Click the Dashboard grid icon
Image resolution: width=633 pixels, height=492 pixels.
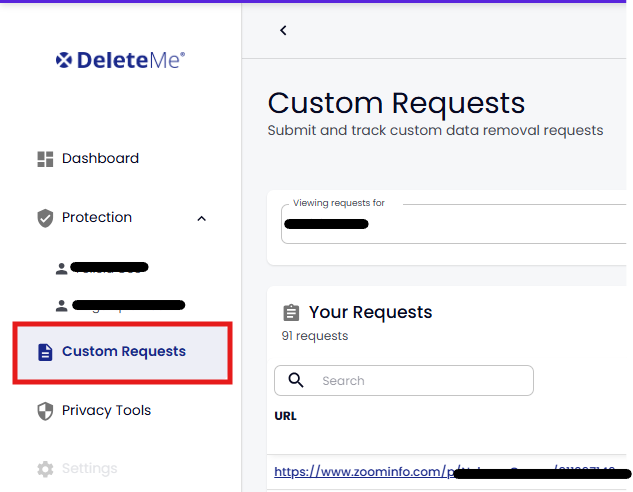[45, 159]
